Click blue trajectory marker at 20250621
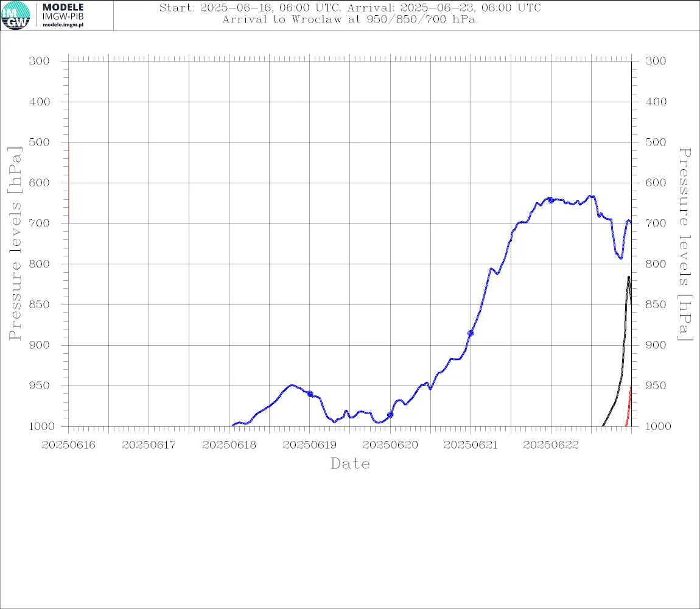Image resolution: width=700 pixels, height=609 pixels. (x=471, y=333)
